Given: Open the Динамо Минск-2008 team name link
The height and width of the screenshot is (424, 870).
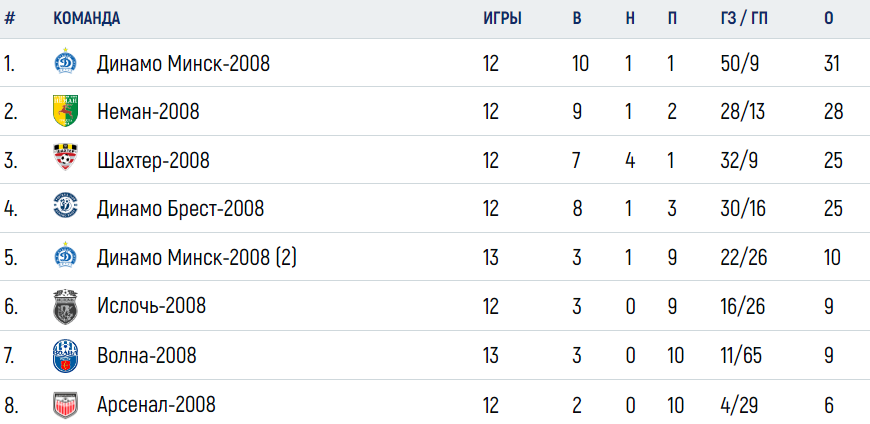Looking at the screenshot, I should (184, 64).
